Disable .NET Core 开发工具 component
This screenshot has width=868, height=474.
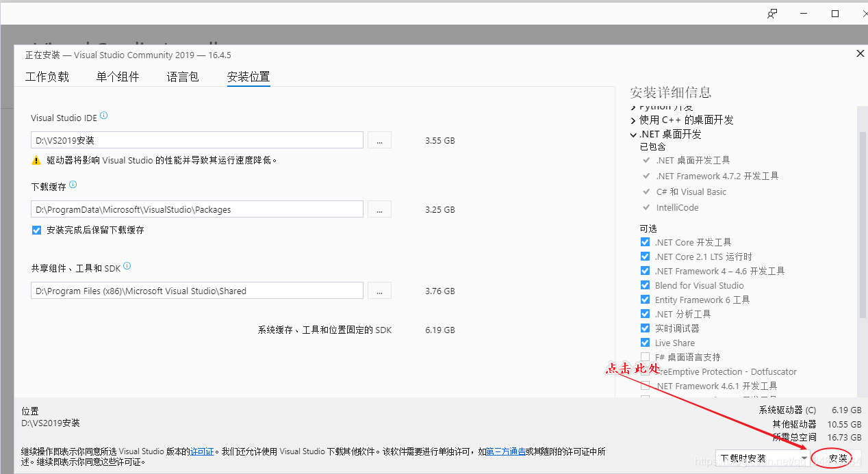pos(644,241)
